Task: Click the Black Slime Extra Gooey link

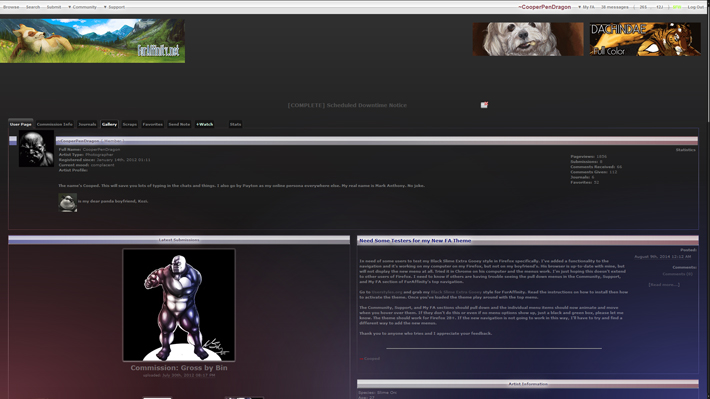Action: pyautogui.click(x=456, y=292)
